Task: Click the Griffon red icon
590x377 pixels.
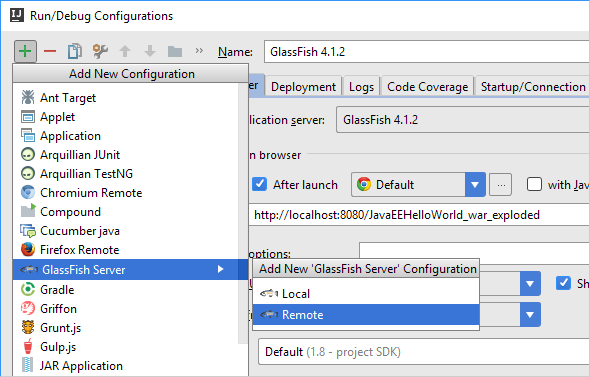Action: [x=28, y=309]
